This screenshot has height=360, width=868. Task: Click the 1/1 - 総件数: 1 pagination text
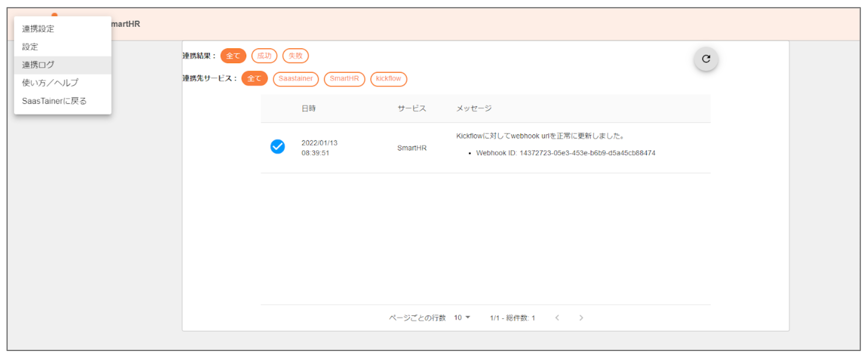(x=512, y=318)
